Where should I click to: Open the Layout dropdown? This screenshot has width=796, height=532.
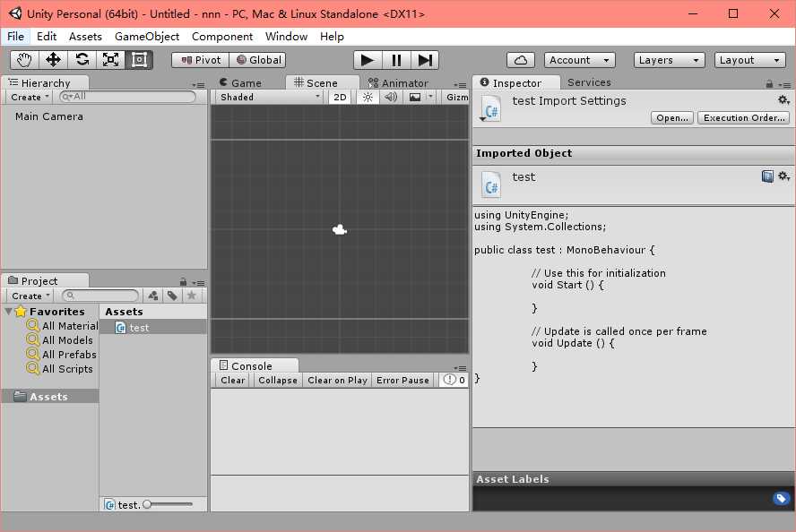(x=749, y=60)
